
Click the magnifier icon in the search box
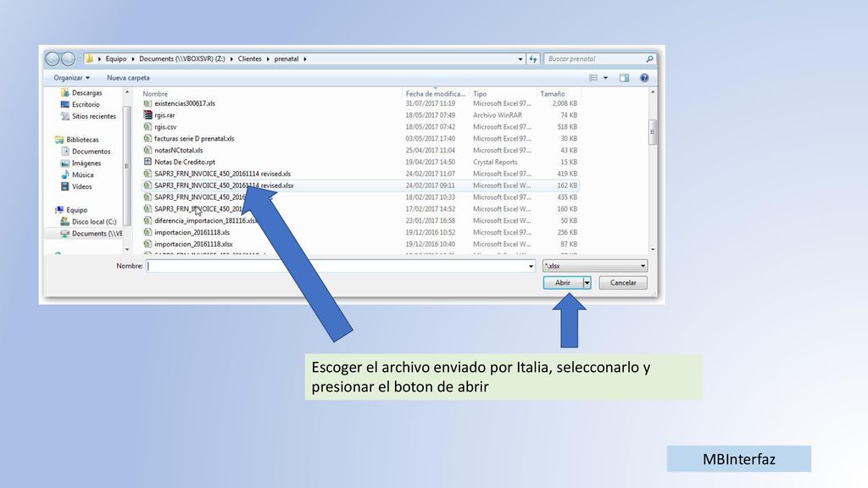tap(649, 58)
